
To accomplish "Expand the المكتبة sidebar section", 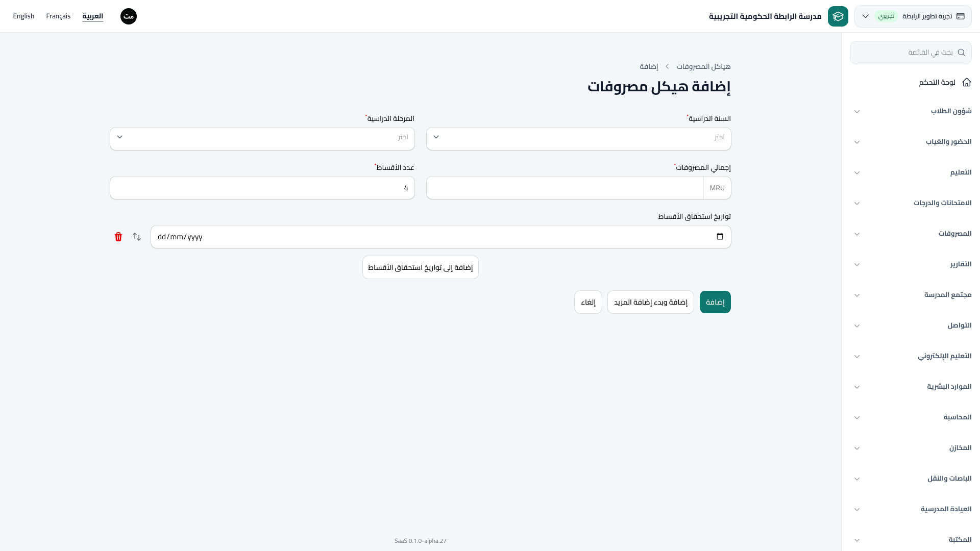I will [911, 540].
